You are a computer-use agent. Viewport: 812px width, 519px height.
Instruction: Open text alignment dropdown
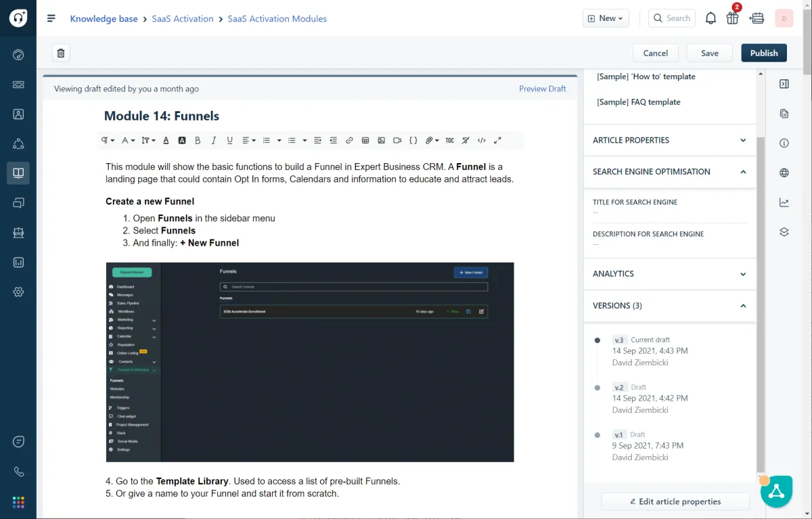pos(249,140)
